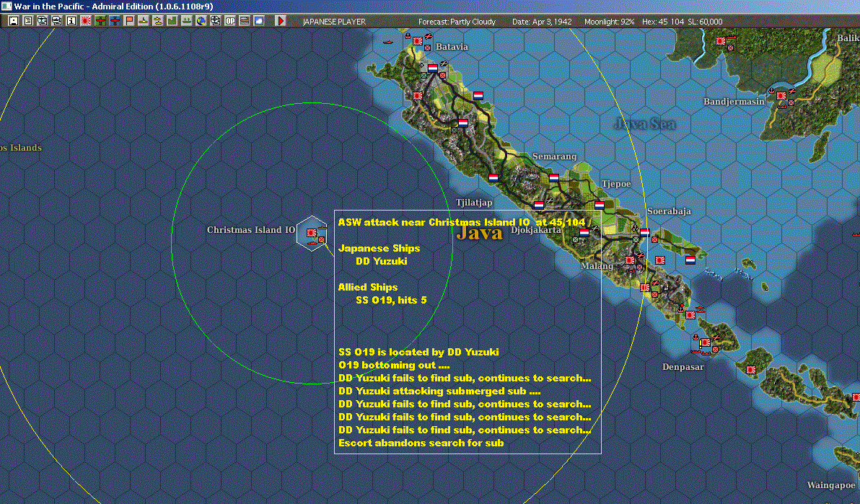Click the fourth toolbar icon with overlapping windows
The image size is (860, 504).
click(x=56, y=21)
